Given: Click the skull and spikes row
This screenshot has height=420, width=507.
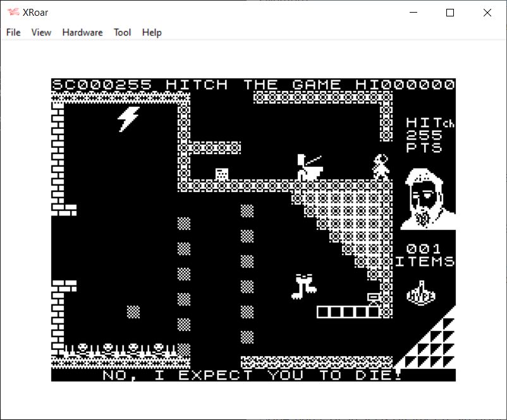Looking at the screenshot, I should pyautogui.click(x=119, y=349).
